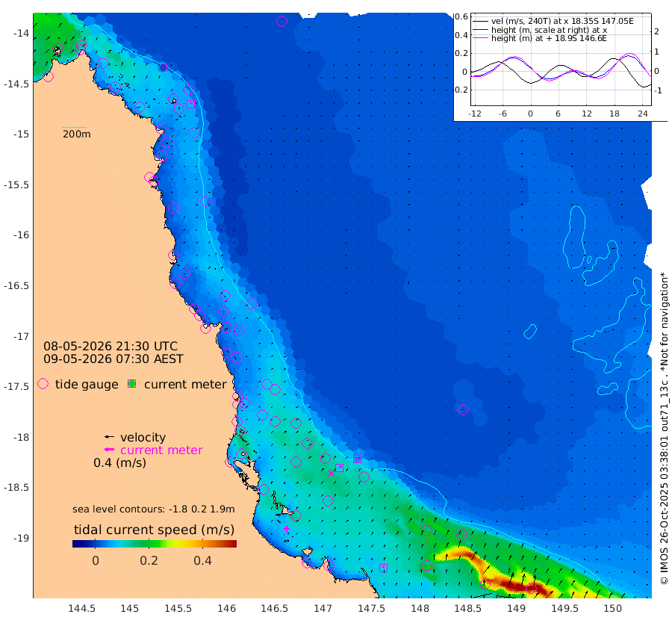Screen dimensions: 672x623
Task: Click the magenta current meter arrow legend symbol
Action: (x=109, y=450)
